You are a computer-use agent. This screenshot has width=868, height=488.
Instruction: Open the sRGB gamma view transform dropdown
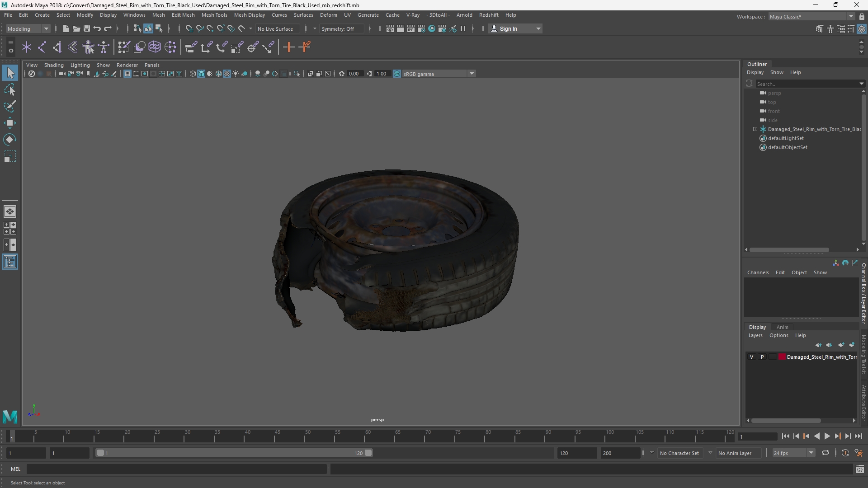coord(439,74)
